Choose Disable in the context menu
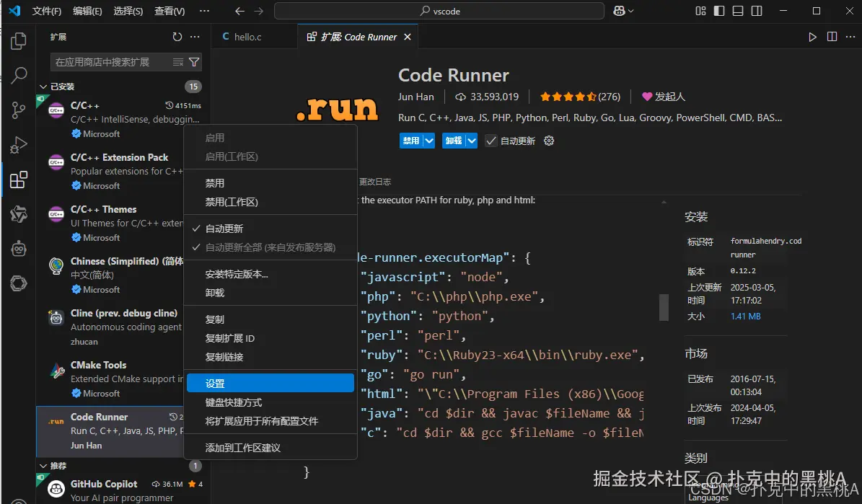Image resolution: width=862 pixels, height=504 pixels. pos(270,183)
